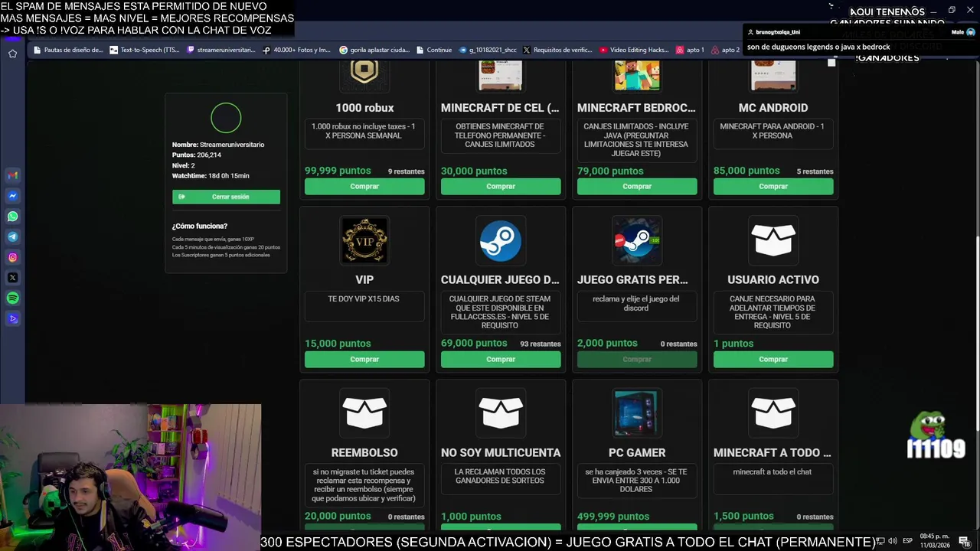Open the Continue bookmark
980x551 pixels.
tap(434, 50)
